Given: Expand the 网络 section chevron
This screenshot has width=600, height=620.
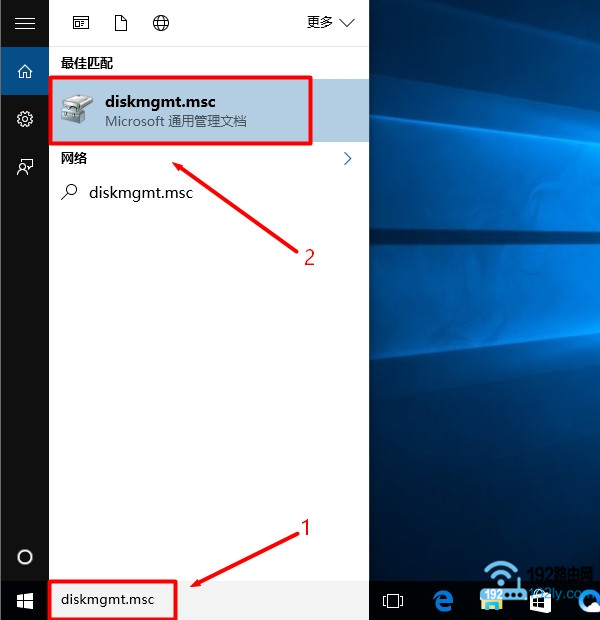Looking at the screenshot, I should click(347, 159).
